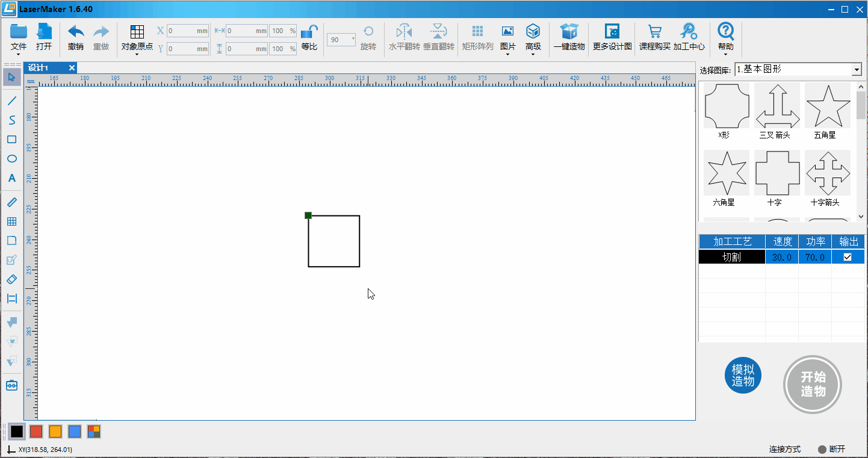Viewport: 868px width, 458px height.
Task: Expand the 选择图库 library dropdown
Action: (857, 70)
